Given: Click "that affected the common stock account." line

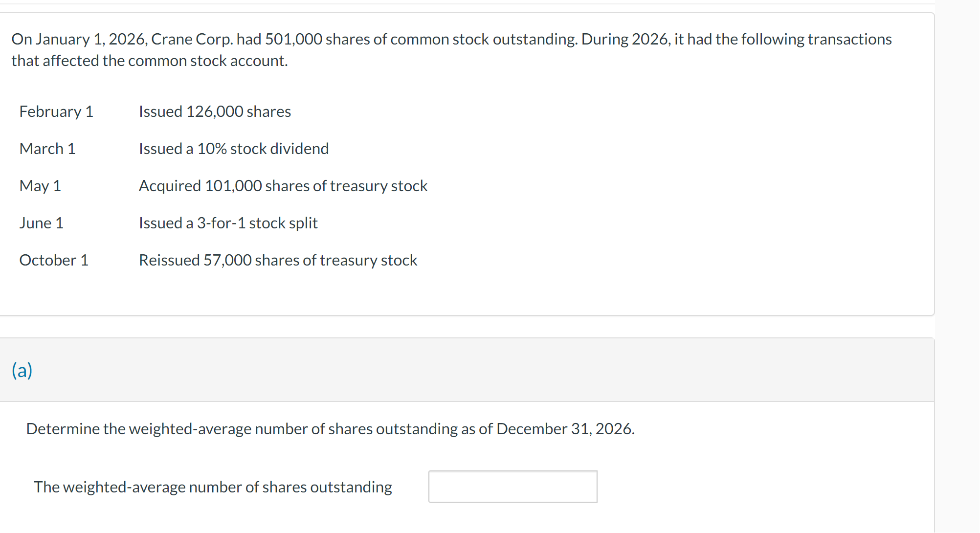Looking at the screenshot, I should point(150,61).
